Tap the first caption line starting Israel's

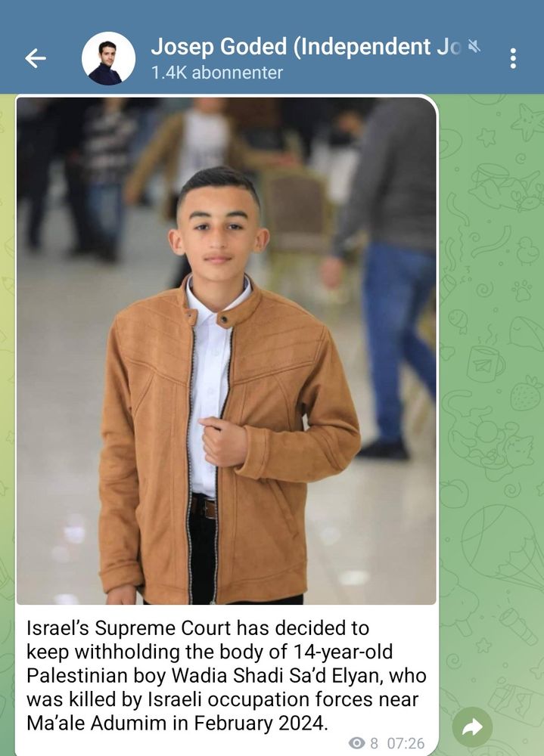[197, 628]
